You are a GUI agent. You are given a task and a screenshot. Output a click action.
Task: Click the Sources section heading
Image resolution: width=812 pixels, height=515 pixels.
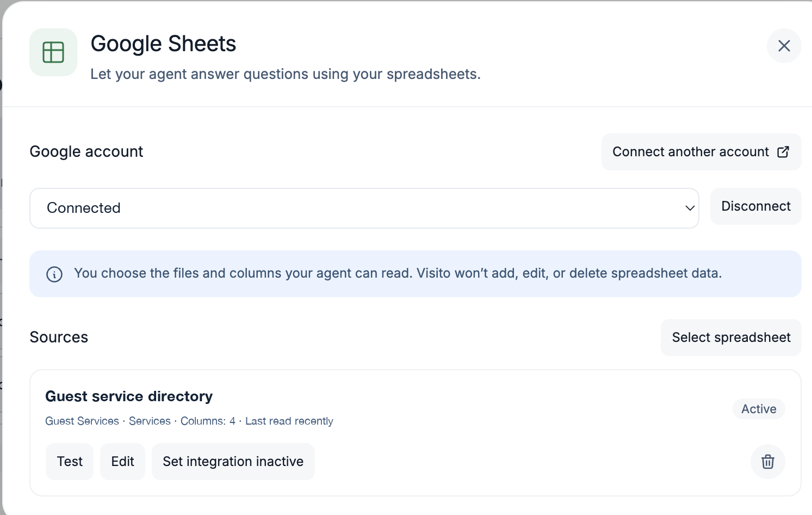[x=59, y=338]
